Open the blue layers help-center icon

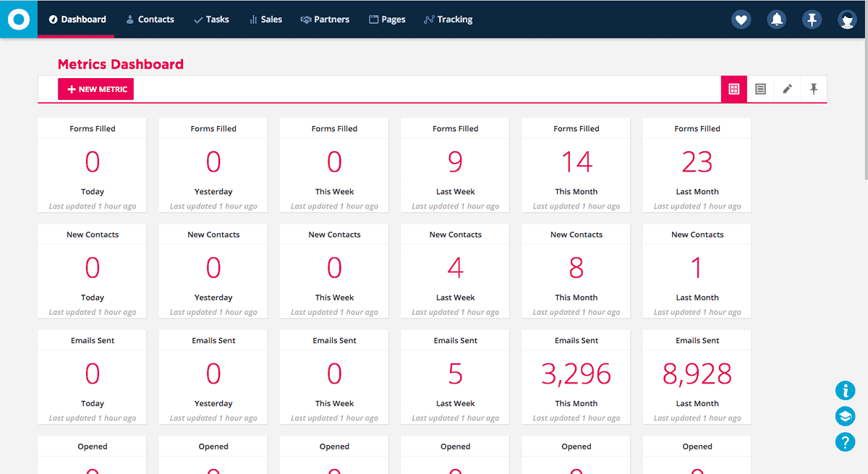coord(845,416)
